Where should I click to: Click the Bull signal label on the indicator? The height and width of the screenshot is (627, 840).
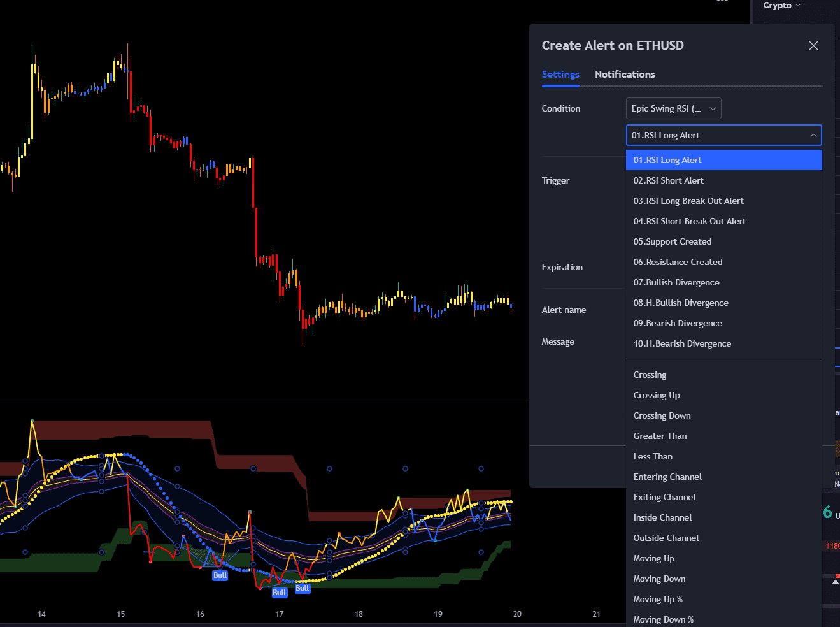[220, 575]
